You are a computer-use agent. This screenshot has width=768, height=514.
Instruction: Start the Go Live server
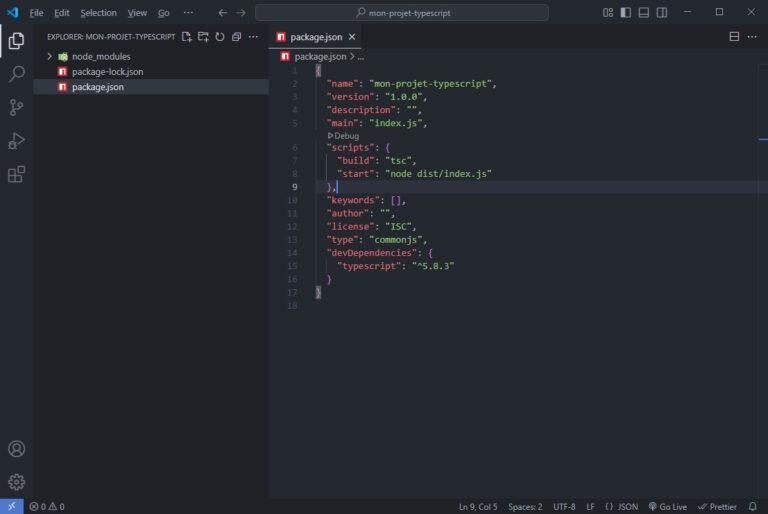tap(668, 507)
